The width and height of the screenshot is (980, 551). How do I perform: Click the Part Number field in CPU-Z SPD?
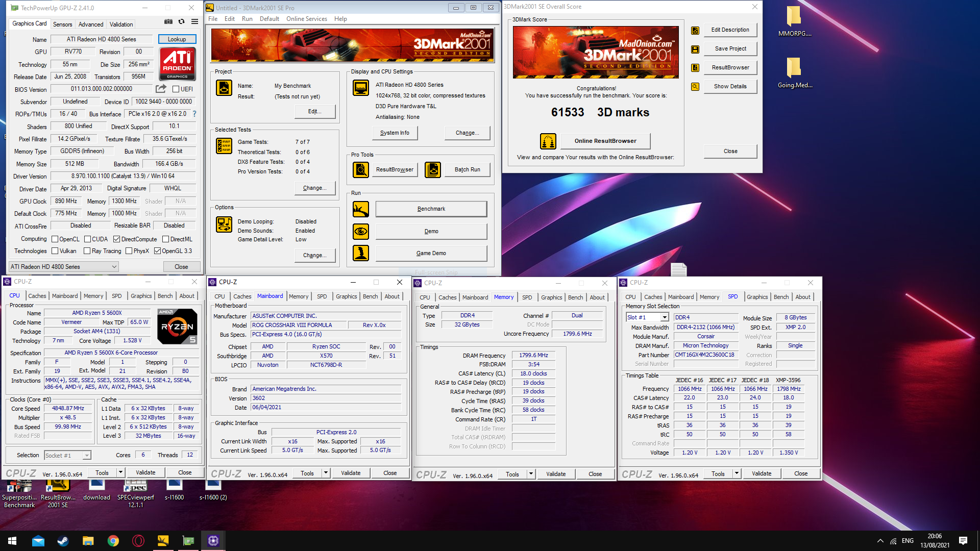coord(706,355)
